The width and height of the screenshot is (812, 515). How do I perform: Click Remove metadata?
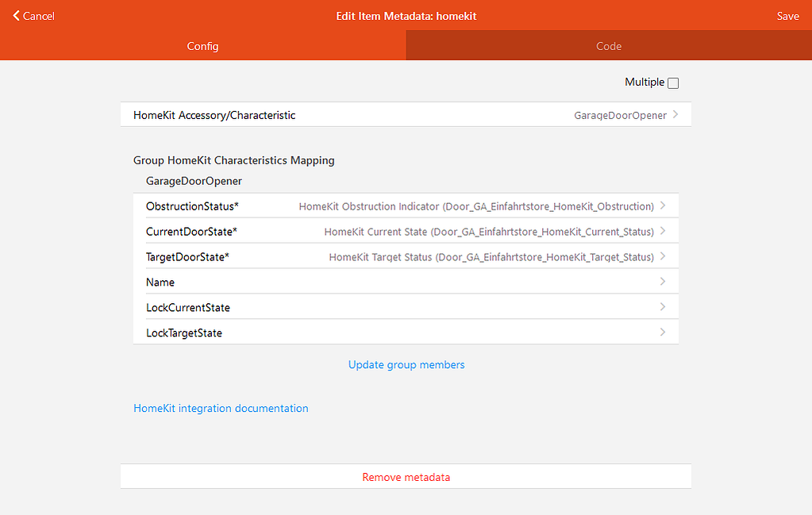tap(406, 477)
